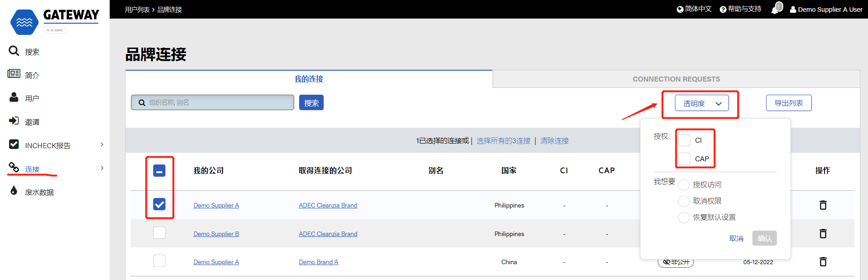This screenshot has width=868, height=280.
Task: Click the help question-mark icon
Action: pyautogui.click(x=723, y=10)
